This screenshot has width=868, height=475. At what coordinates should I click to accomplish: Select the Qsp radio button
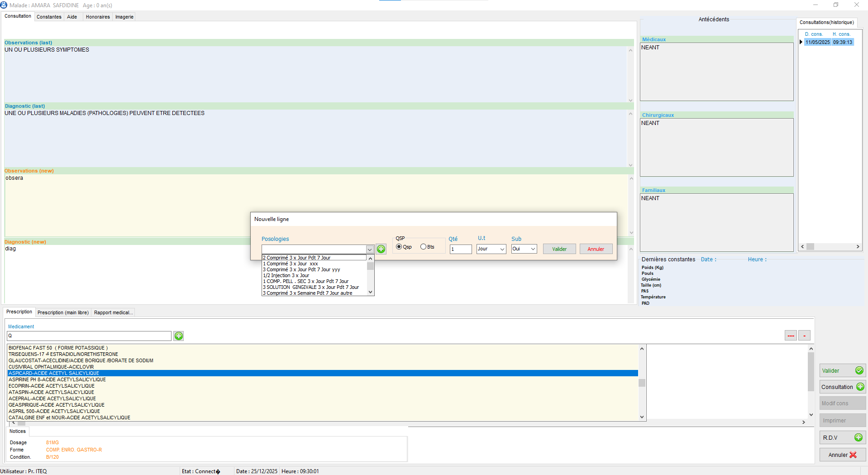(399, 247)
